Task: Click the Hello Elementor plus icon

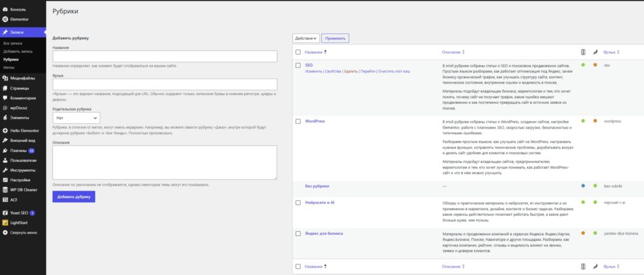Action: tap(5, 131)
